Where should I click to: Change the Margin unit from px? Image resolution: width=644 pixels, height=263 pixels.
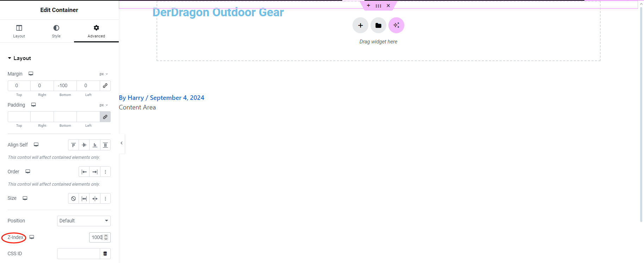click(x=104, y=74)
